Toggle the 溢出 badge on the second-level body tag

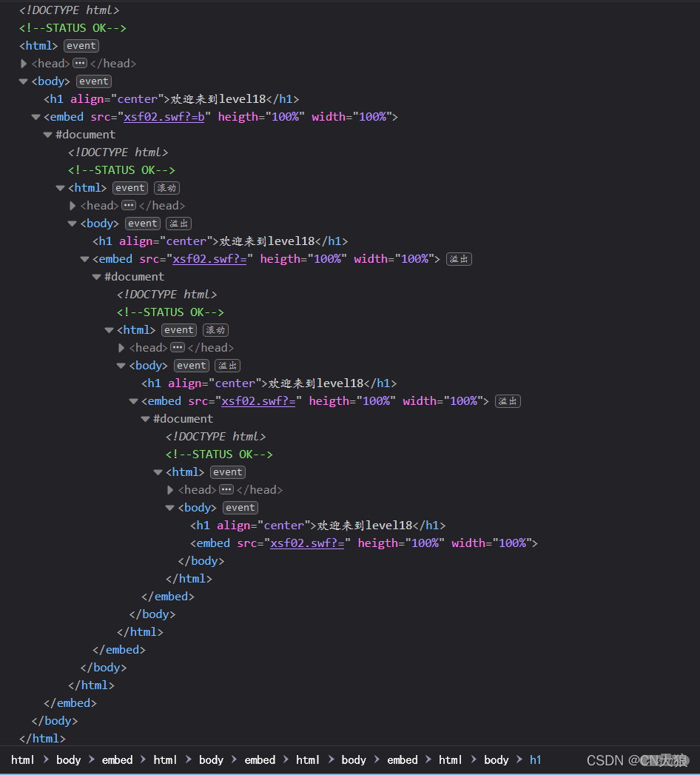click(x=179, y=224)
